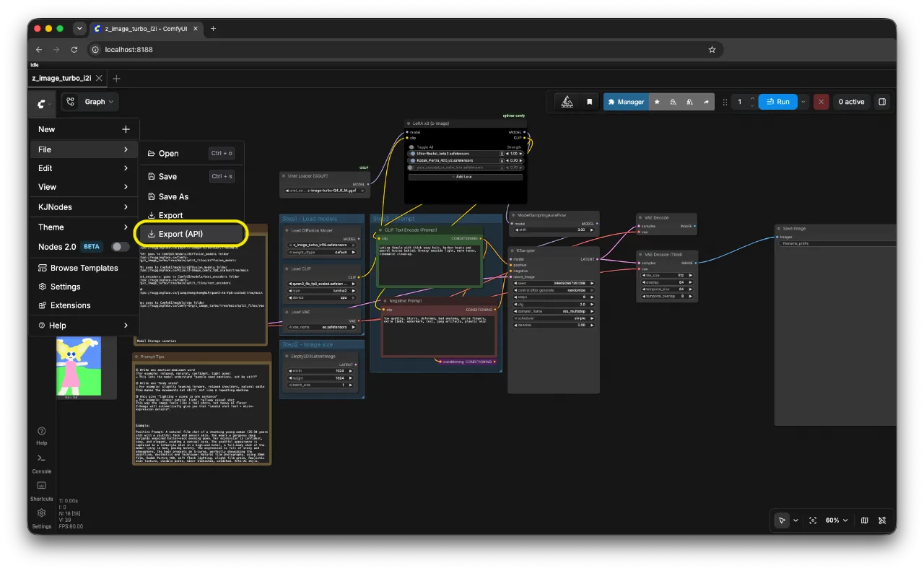Click the red cancel X button
The image size is (924, 571).
(821, 102)
